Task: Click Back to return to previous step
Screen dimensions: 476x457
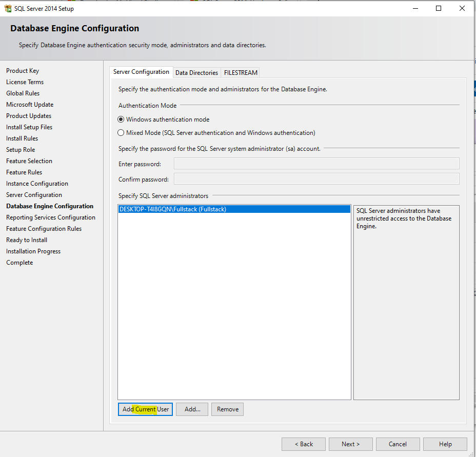Action: [x=303, y=444]
